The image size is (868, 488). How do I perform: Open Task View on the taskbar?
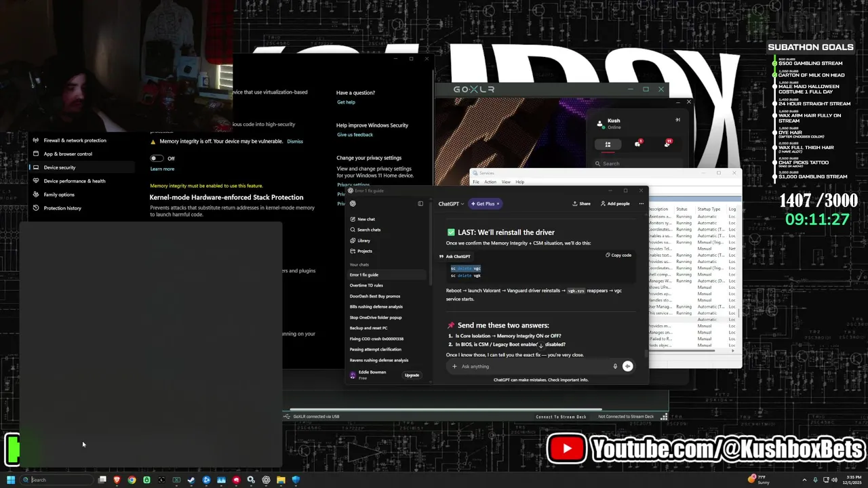click(102, 480)
